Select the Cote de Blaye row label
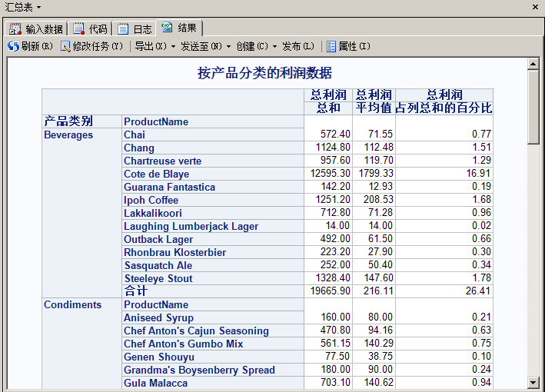This screenshot has height=392, width=545. 156,174
